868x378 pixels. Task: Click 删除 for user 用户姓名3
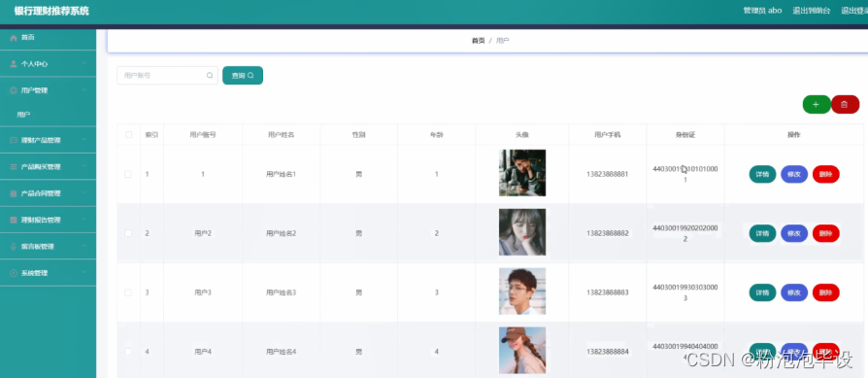(x=825, y=292)
